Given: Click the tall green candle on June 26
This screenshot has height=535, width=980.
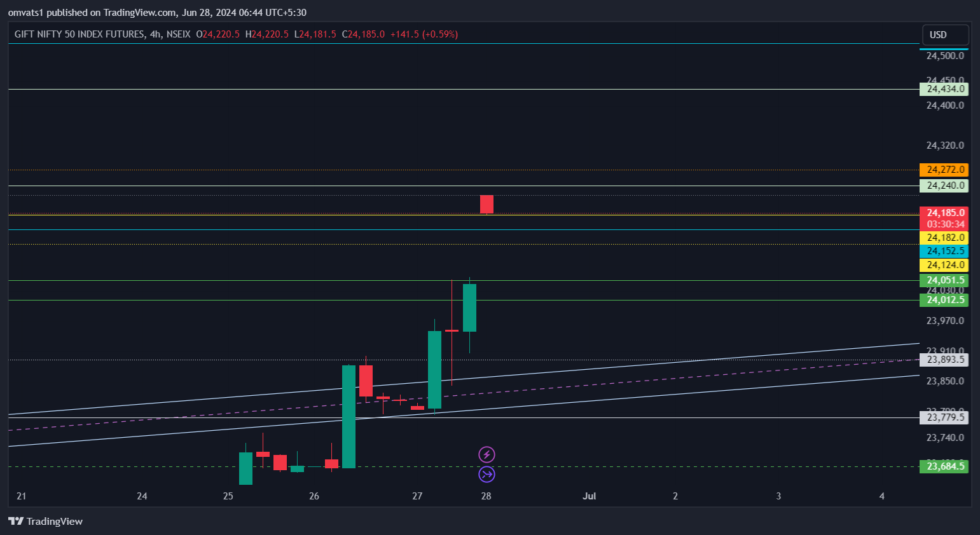Looking at the screenshot, I should pos(349,416).
